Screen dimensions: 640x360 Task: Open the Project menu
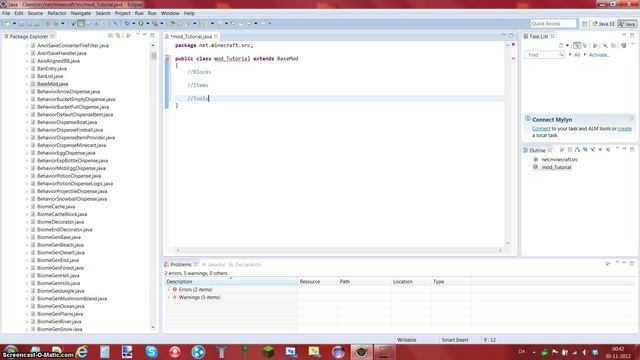122,13
